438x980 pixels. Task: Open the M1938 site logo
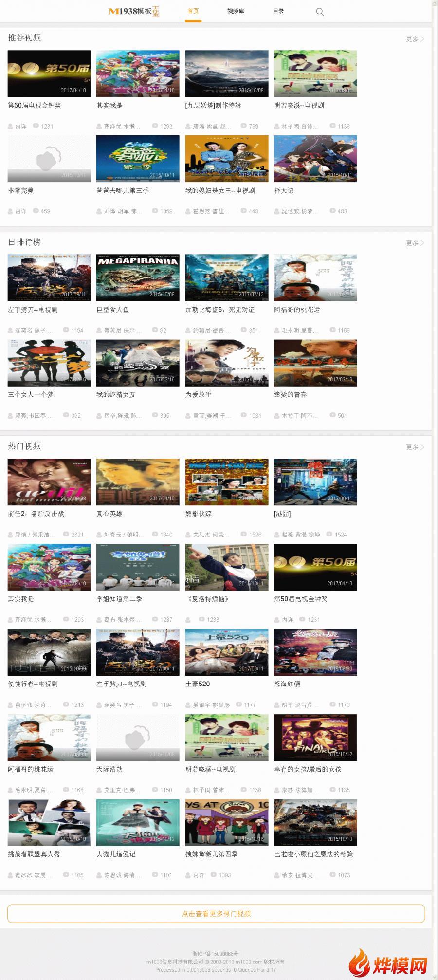[134, 11]
